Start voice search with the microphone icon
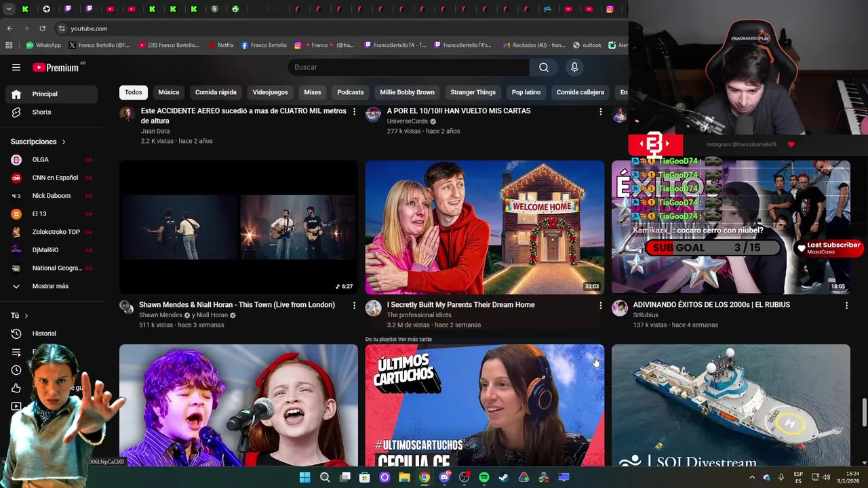The image size is (868, 488). [574, 67]
